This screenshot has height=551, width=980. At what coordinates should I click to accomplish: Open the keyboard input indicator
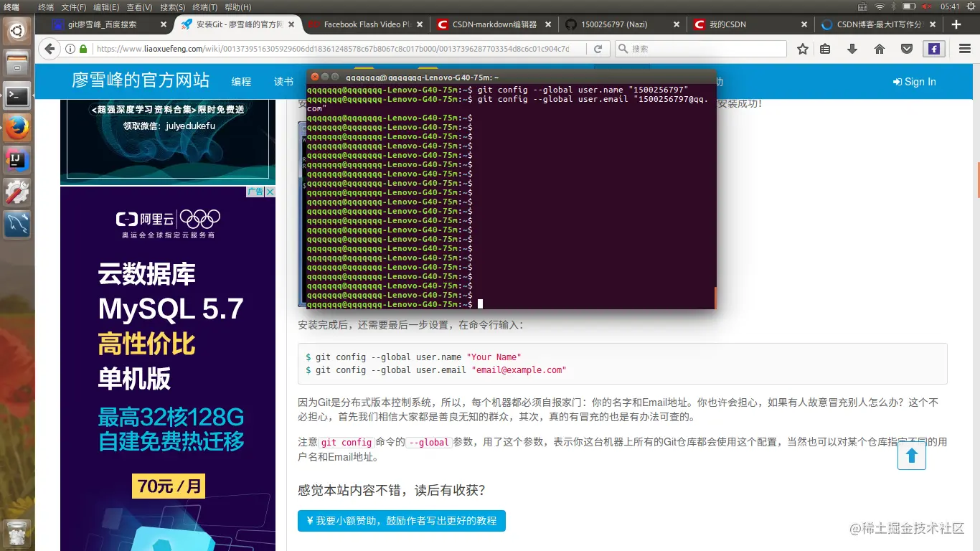click(862, 6)
